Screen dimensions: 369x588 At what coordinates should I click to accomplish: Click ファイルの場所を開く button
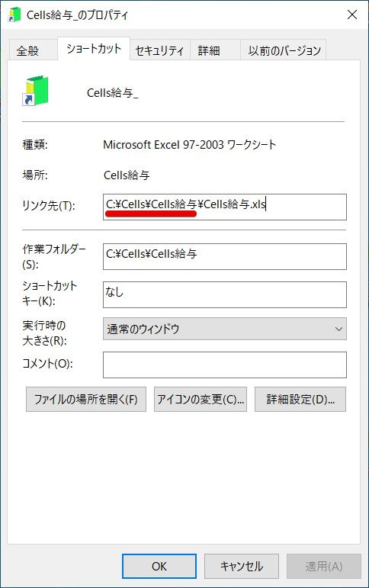86,400
